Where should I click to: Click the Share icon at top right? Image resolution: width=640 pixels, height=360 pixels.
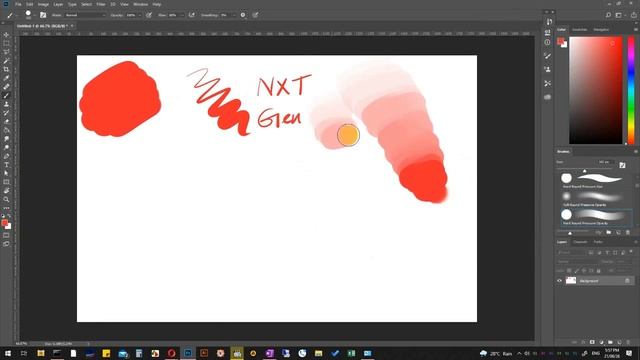pyautogui.click(x=633, y=15)
